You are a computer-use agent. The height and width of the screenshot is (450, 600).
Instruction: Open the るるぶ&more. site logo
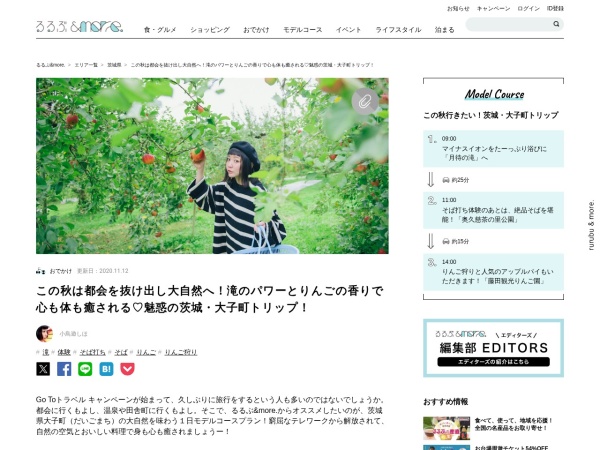80,26
